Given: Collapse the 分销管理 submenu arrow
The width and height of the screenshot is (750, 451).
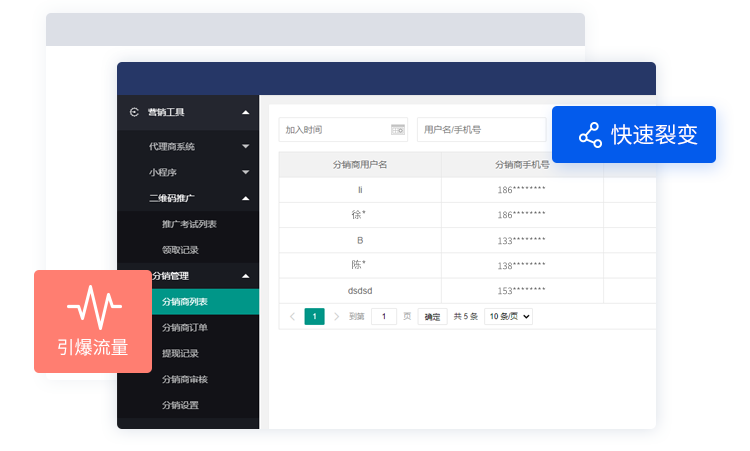Looking at the screenshot, I should [x=246, y=276].
